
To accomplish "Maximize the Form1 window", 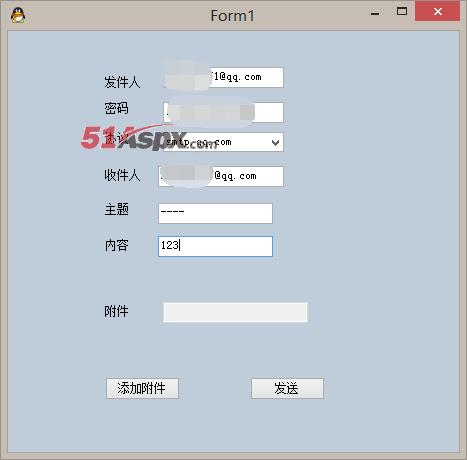I will [402, 12].
